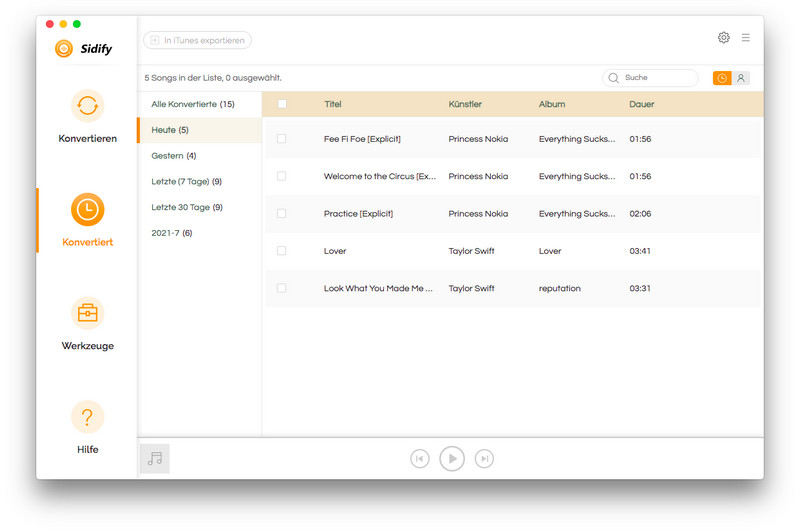Select title Fee Fi Foe [Explicit]
The image size is (800, 531).
tap(362, 139)
